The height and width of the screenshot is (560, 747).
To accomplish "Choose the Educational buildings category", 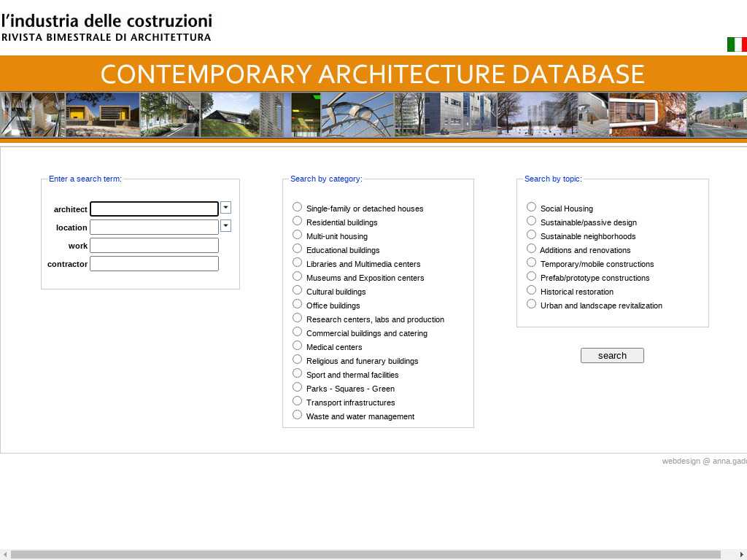I will [x=297, y=249].
